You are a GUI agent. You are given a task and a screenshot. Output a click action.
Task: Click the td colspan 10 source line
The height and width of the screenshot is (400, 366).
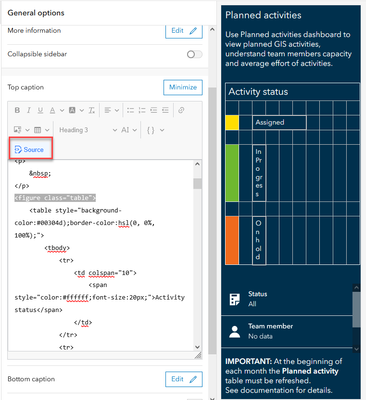(105, 273)
